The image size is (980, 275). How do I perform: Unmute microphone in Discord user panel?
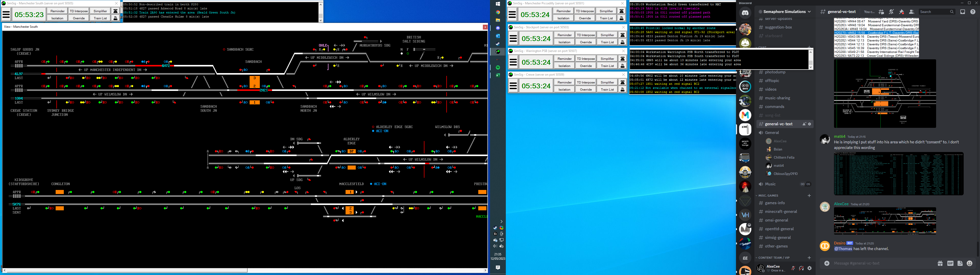[x=793, y=268]
